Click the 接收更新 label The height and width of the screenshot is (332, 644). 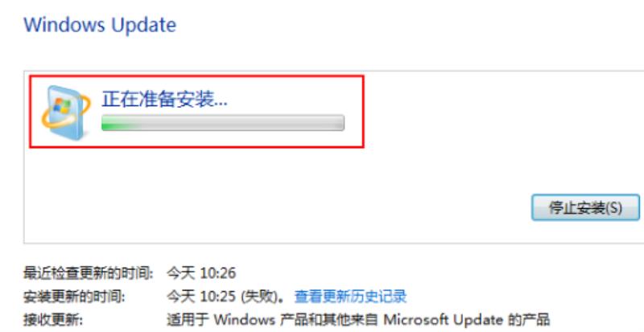pos(53,319)
